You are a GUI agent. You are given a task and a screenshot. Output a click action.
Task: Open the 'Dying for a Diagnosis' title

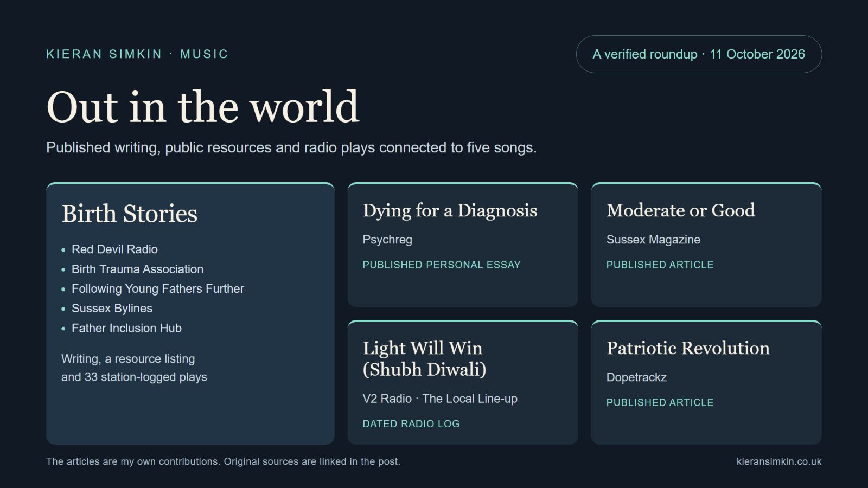(450, 210)
